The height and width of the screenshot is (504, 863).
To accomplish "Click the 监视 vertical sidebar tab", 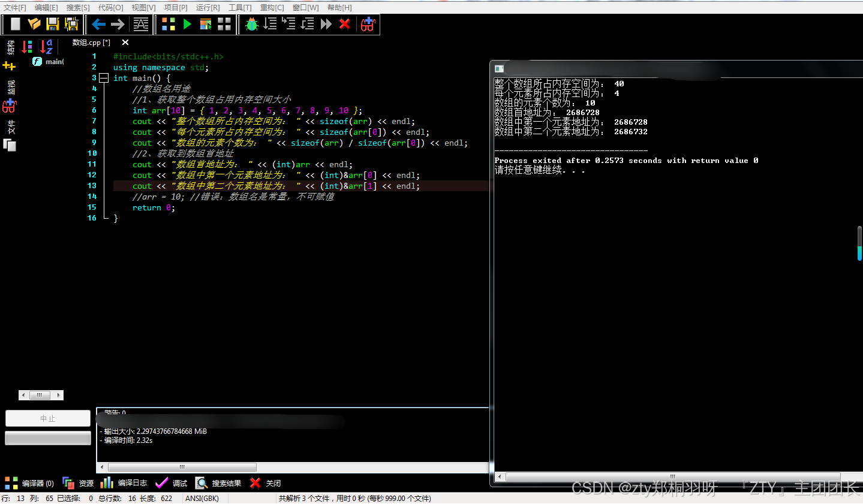I will tap(10, 87).
